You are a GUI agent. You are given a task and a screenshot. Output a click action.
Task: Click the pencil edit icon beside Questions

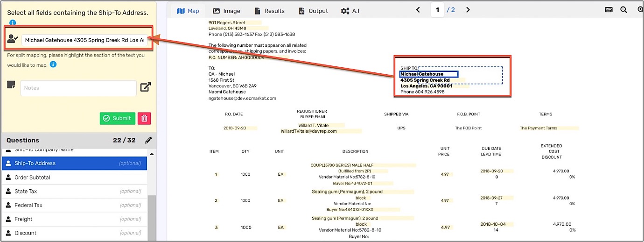(x=148, y=140)
